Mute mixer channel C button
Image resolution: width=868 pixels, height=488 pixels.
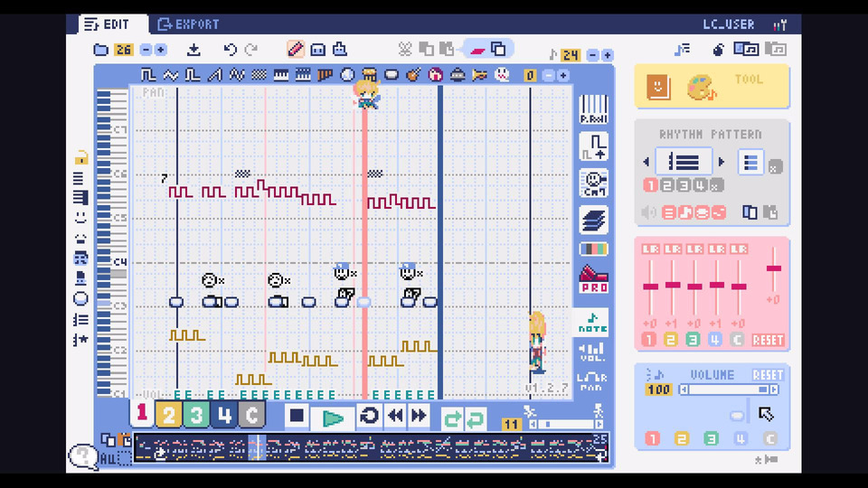coord(737,339)
